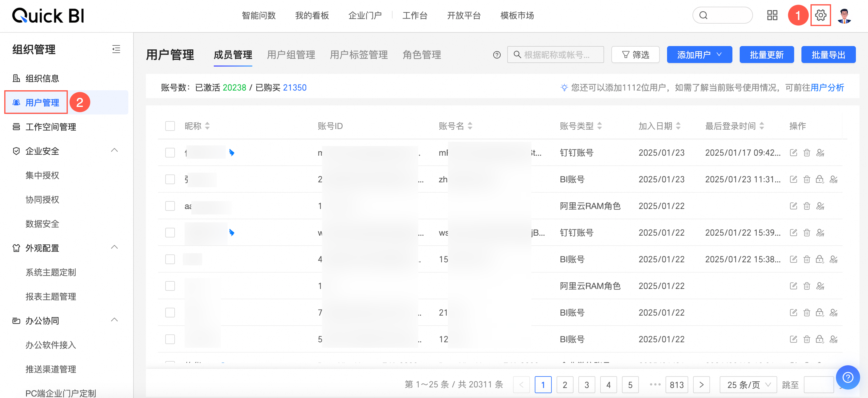Collapse the 企业安全 sidebar section
868x398 pixels.
[x=114, y=151]
